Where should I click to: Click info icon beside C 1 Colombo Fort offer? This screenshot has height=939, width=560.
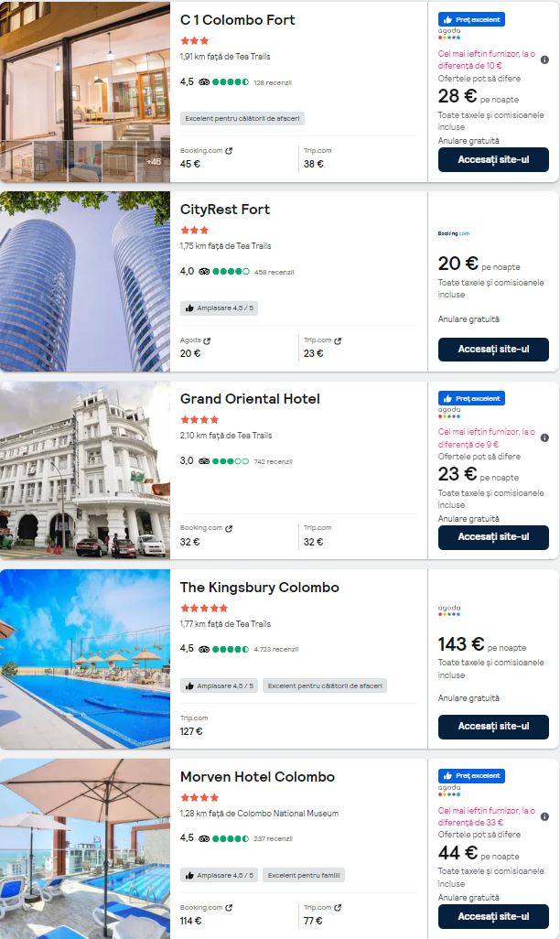point(544,59)
